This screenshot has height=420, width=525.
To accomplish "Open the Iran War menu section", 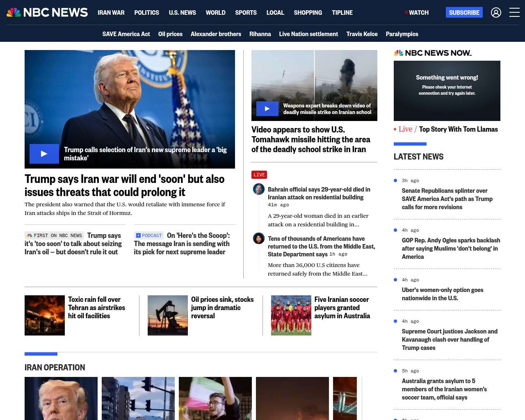I will click(x=111, y=13).
